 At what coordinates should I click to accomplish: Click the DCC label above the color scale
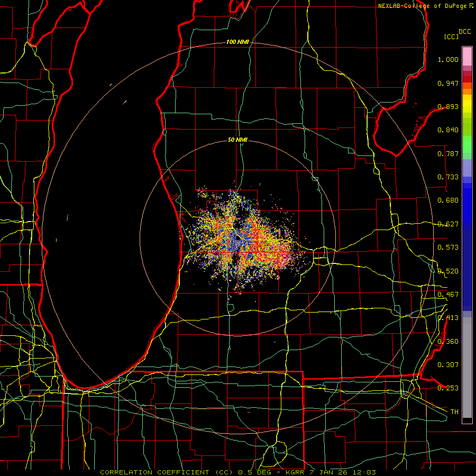point(464,32)
